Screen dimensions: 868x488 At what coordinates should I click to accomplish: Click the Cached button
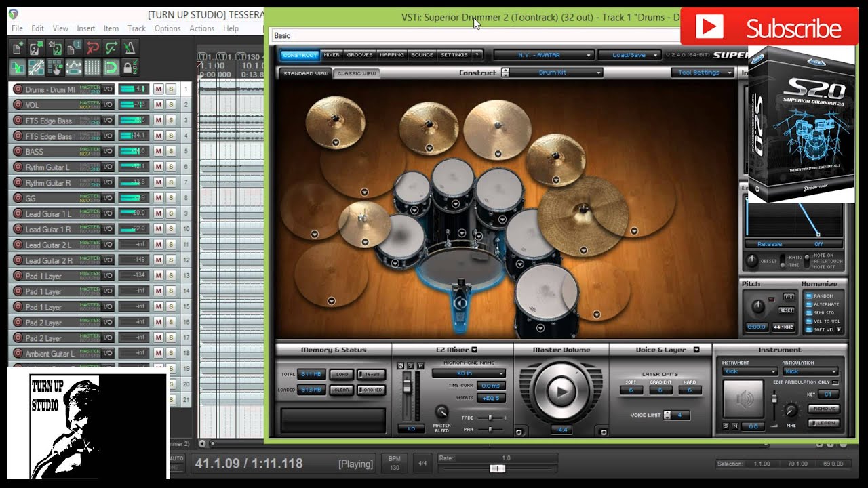[372, 390]
